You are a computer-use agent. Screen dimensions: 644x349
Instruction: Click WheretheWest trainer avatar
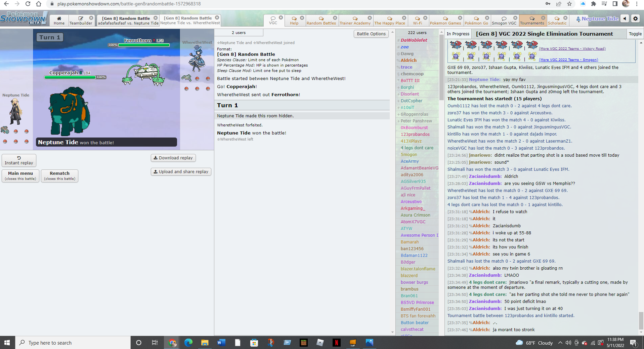pyautogui.click(x=197, y=59)
